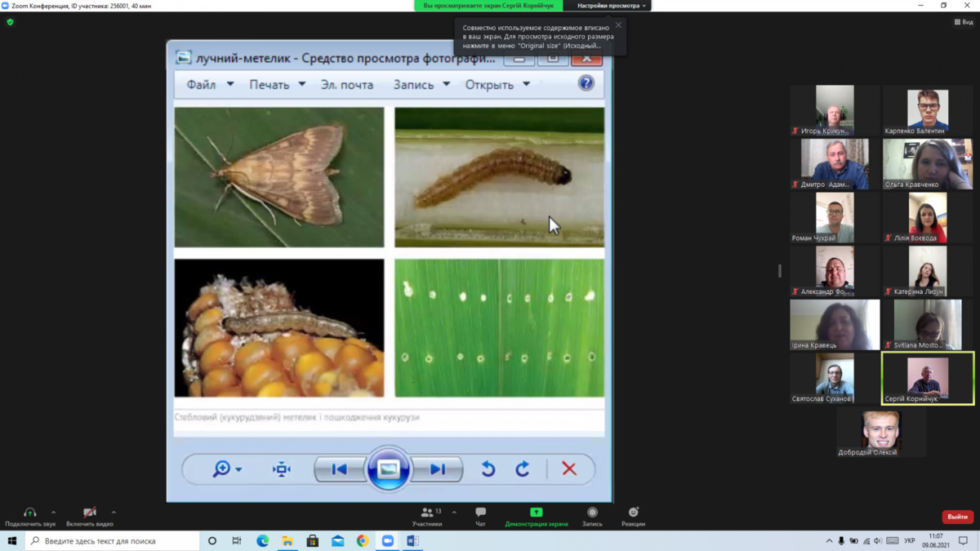Rotate photo clockwise in photo viewer

click(523, 469)
